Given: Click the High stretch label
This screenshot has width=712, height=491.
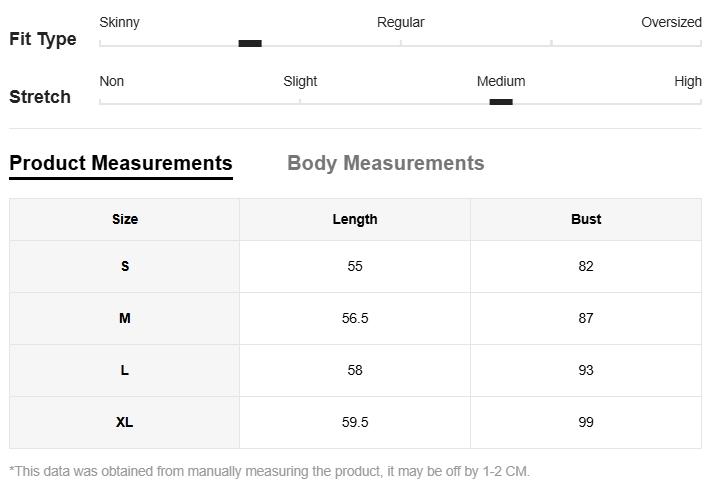Looking at the screenshot, I should pos(688,81).
